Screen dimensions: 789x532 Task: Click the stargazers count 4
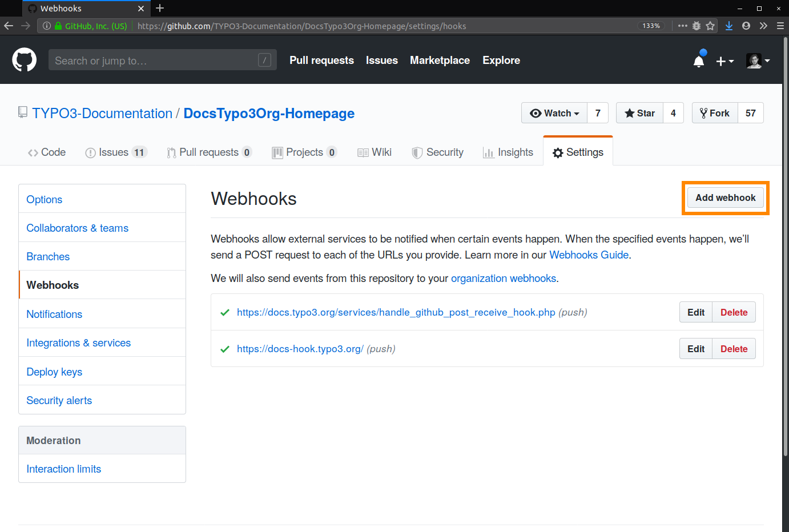coord(673,113)
